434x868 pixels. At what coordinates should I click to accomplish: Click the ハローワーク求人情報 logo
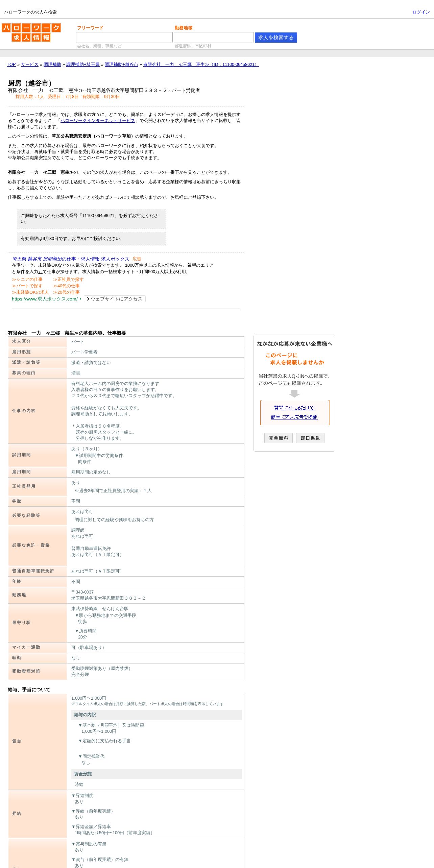(31, 32)
